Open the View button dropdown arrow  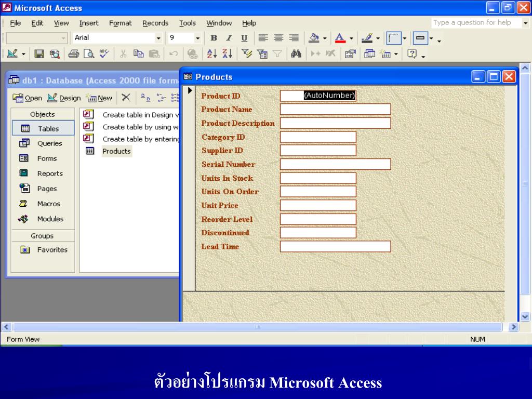tap(23, 54)
